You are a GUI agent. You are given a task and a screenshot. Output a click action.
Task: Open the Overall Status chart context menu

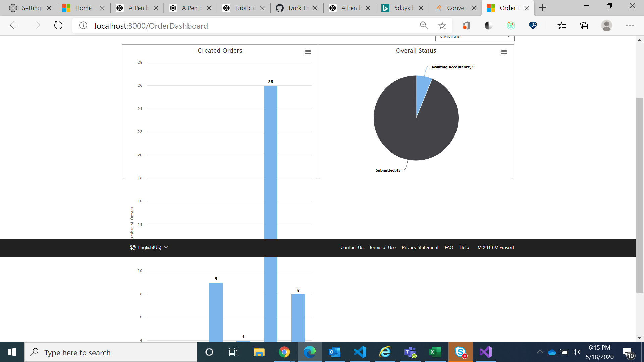504,52
